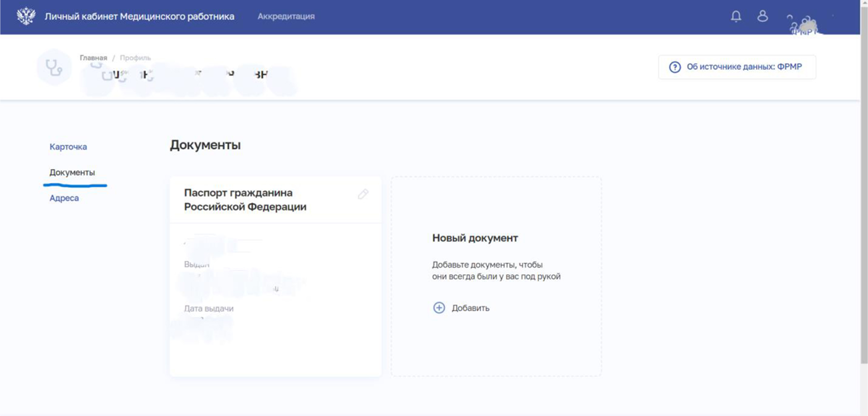Go to Главная breadcrumb link
This screenshot has height=416, width=868.
94,57
